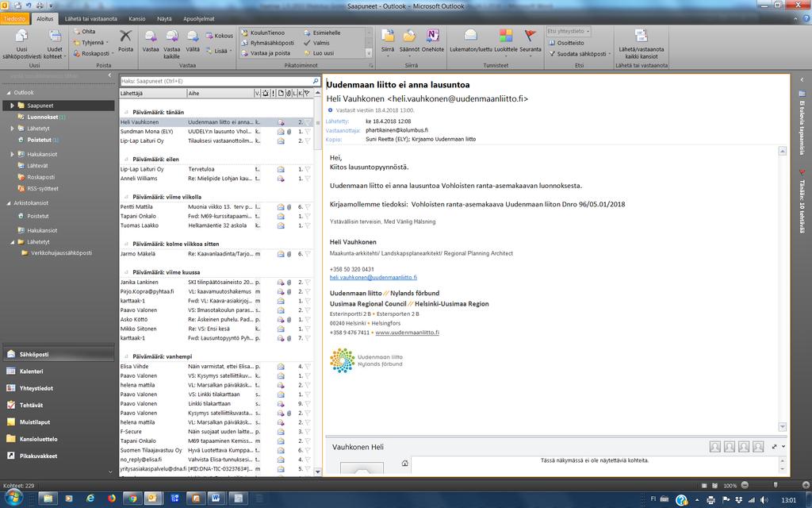Click the zoom out minus button
This screenshot has width=812, height=508.
745,485
